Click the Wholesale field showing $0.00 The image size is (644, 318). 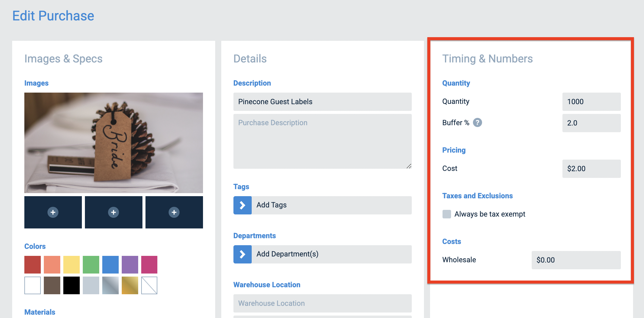pos(576,260)
